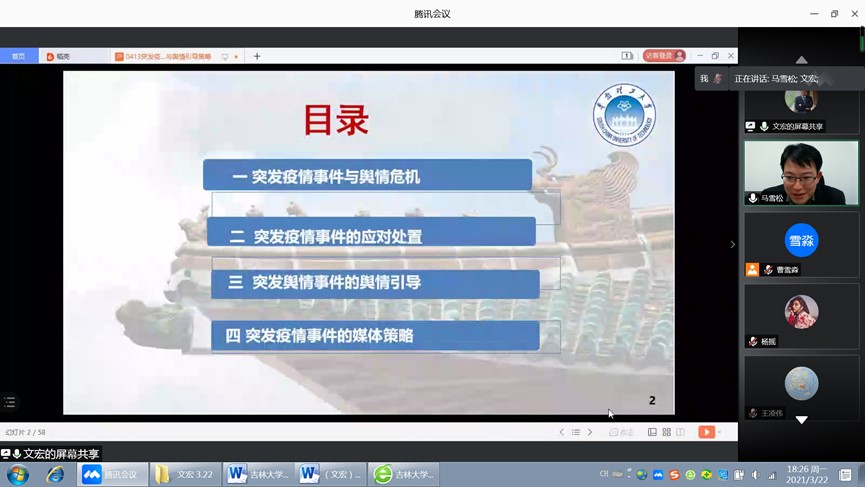
Task: Start slideshow with orange play button
Action: 706,432
